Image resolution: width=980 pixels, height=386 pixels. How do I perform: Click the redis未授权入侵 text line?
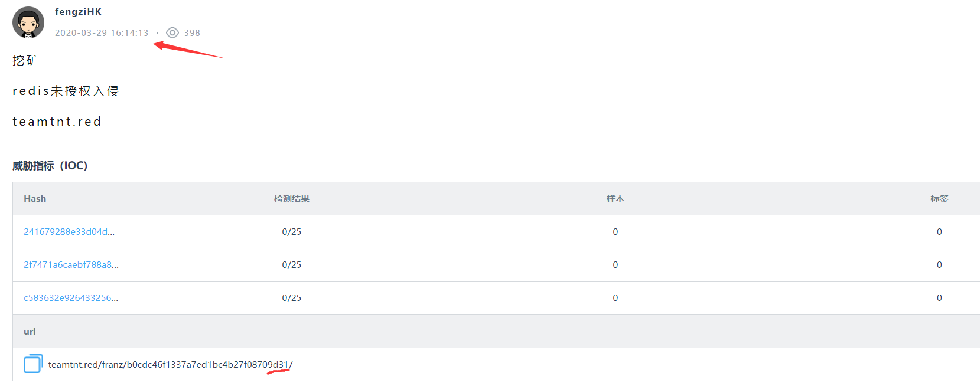[66, 91]
